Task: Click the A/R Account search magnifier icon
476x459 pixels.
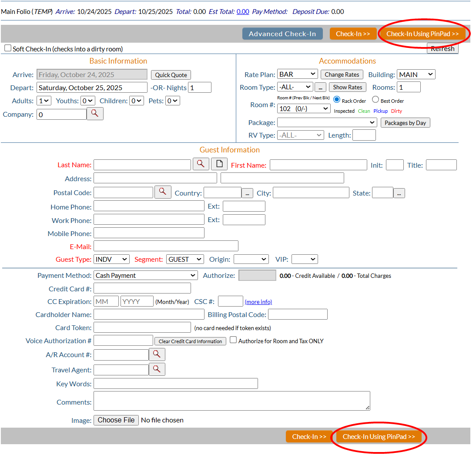Action: tap(157, 354)
